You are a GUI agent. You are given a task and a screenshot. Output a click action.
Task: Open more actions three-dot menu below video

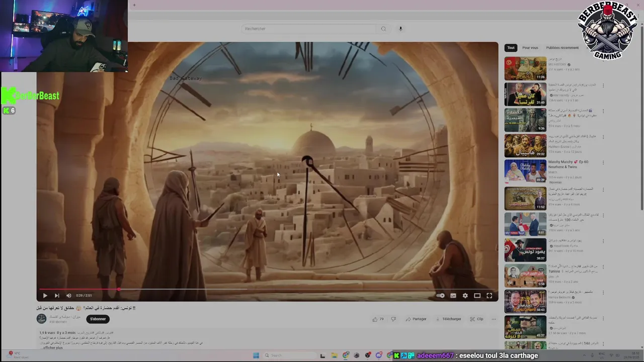point(494,319)
